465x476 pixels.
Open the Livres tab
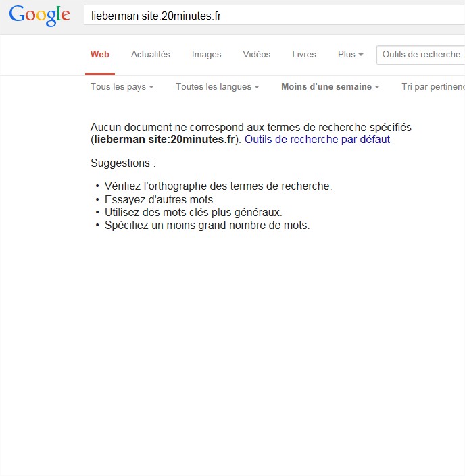pyautogui.click(x=304, y=54)
